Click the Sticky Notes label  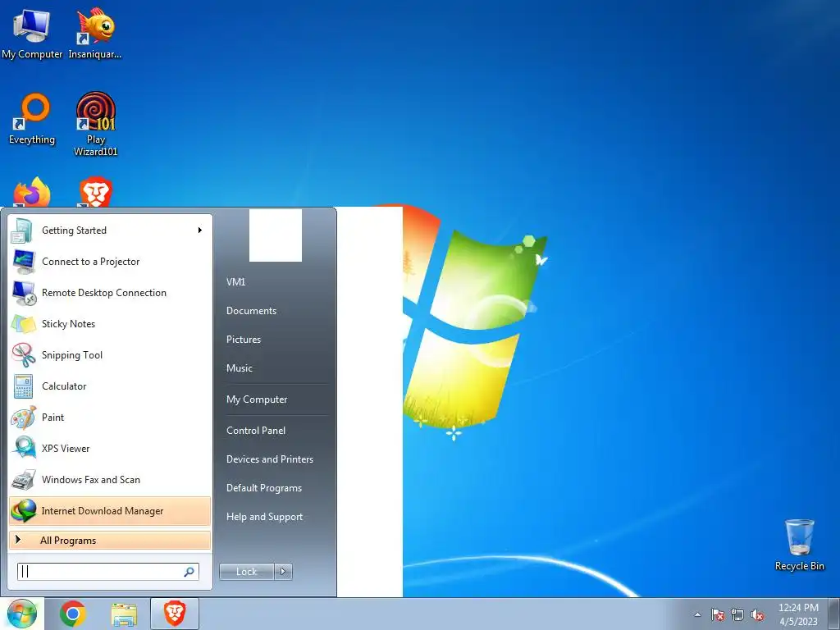point(69,324)
